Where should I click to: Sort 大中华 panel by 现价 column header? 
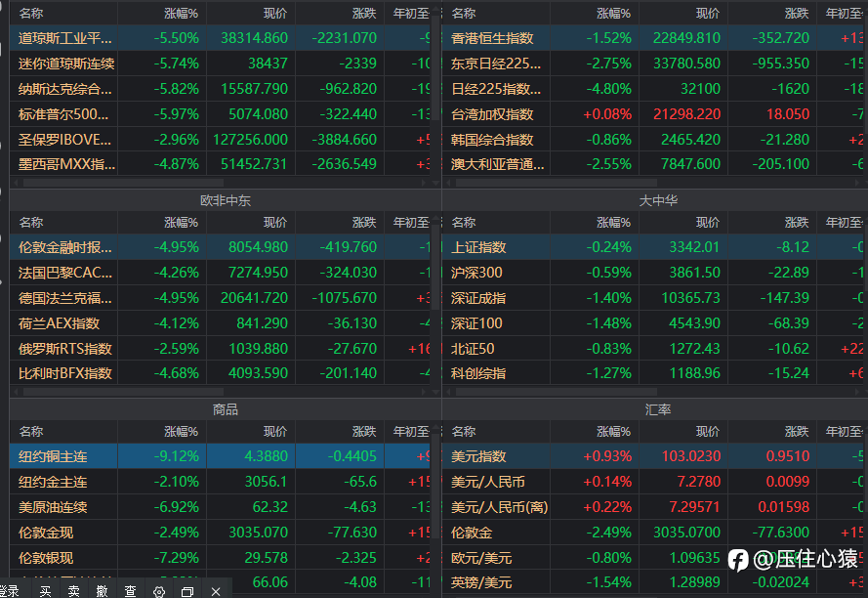point(708,223)
